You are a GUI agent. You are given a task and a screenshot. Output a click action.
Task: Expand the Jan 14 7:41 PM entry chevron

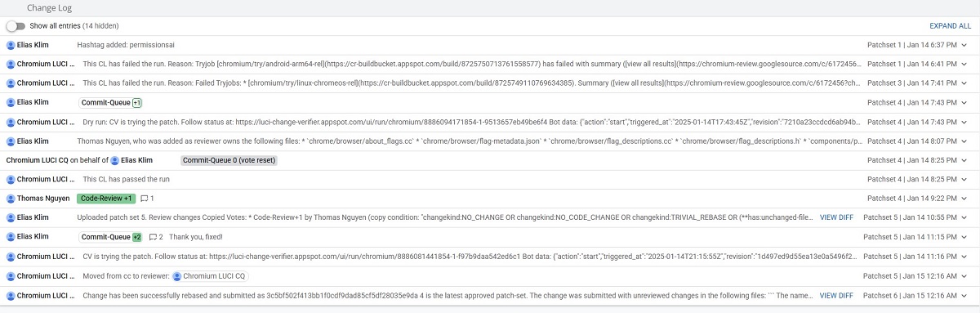(964, 83)
